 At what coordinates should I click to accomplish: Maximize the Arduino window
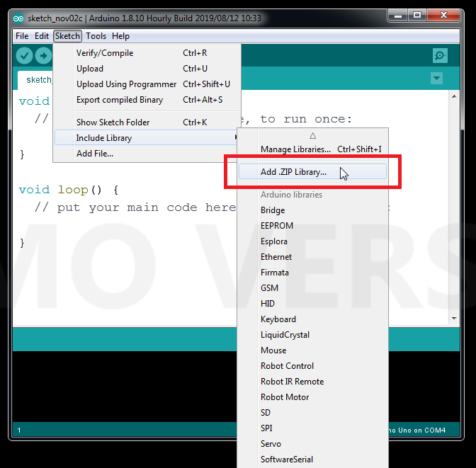point(417,16)
